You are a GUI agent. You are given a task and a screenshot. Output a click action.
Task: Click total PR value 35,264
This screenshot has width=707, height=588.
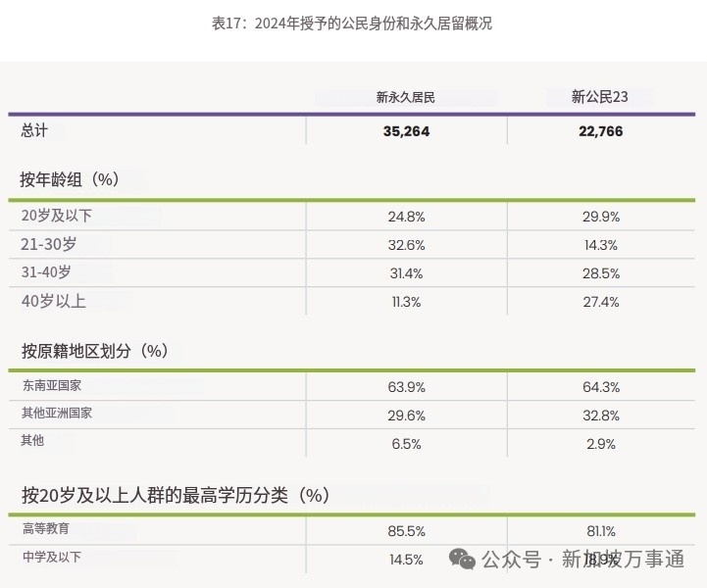coord(406,131)
